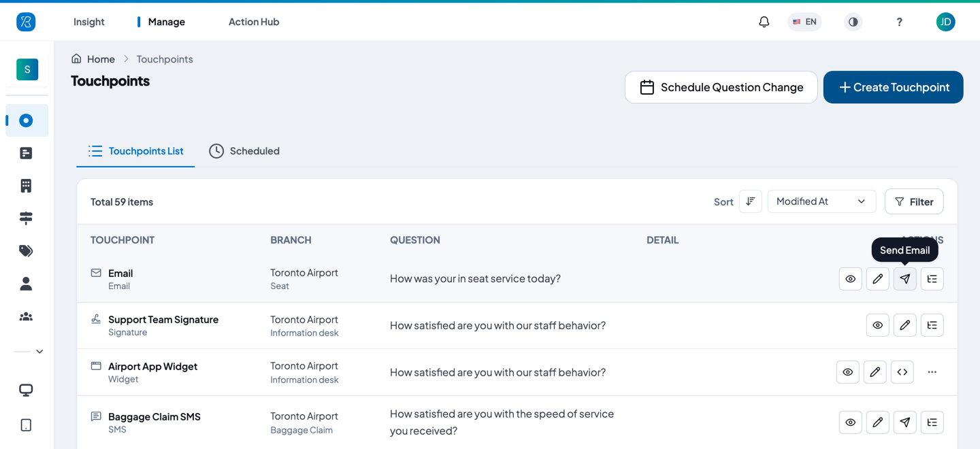Screen dimensions: 980x449
Task: Preview Airport App Widget with eye icon
Action: (848, 372)
